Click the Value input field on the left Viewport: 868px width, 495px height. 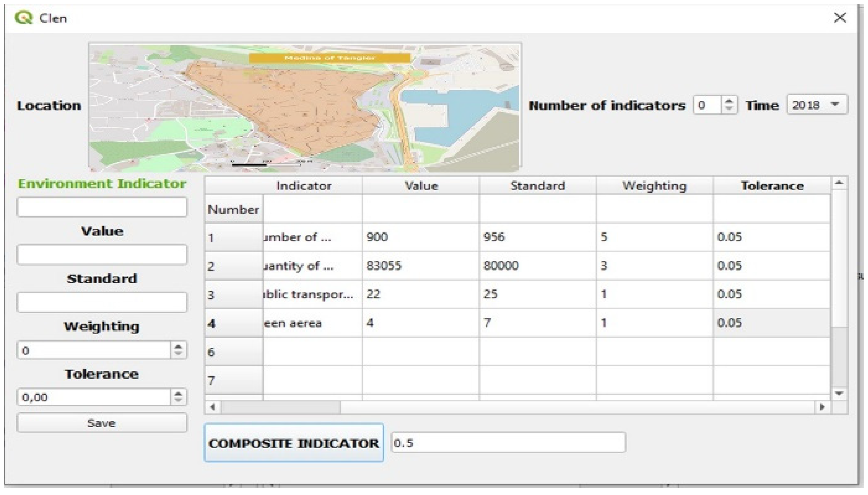click(x=102, y=254)
